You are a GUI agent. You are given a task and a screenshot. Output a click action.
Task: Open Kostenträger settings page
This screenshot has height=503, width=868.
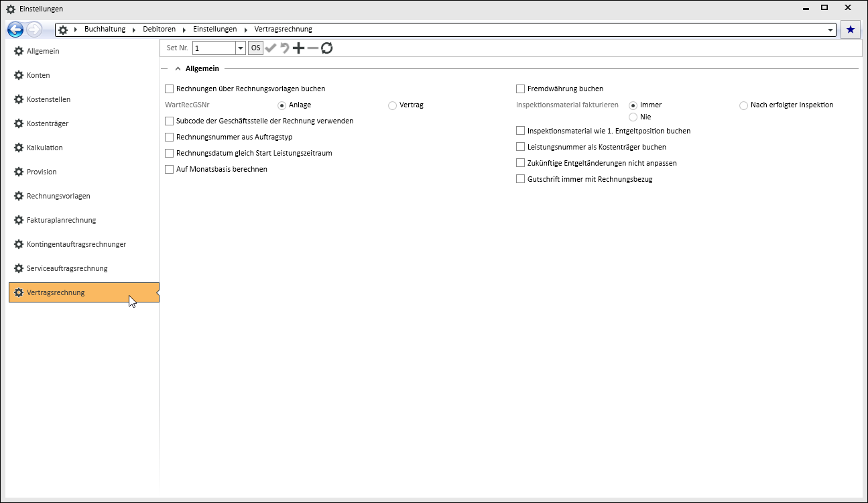pyautogui.click(x=84, y=123)
